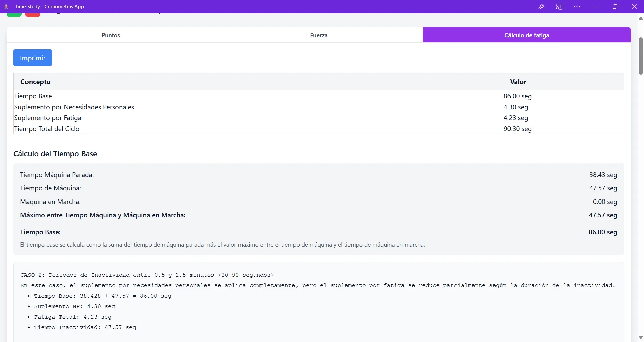Click the scrollbar down arrow
Viewport: 644px width, 342px height.
tap(641, 337)
